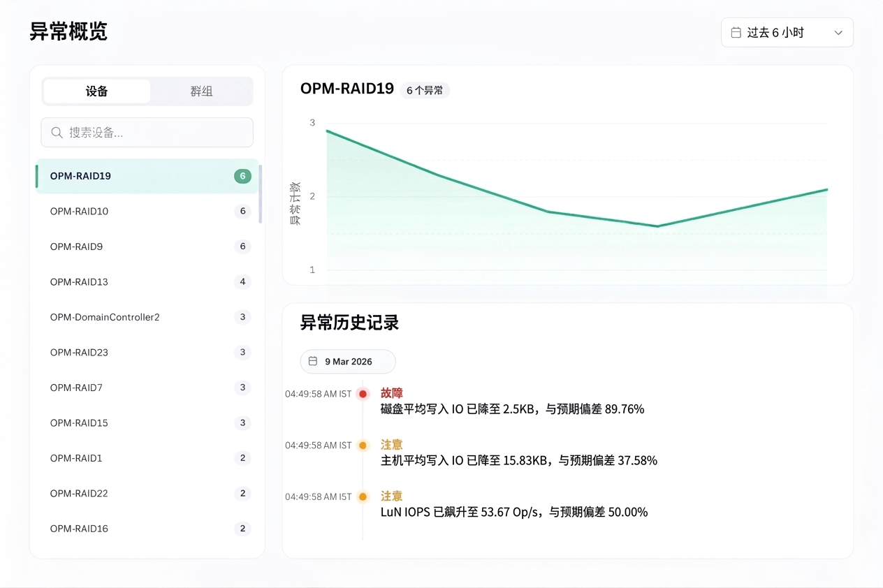The width and height of the screenshot is (883, 588).
Task: Select device OPM-RAID22 in the list
Action: [147, 494]
